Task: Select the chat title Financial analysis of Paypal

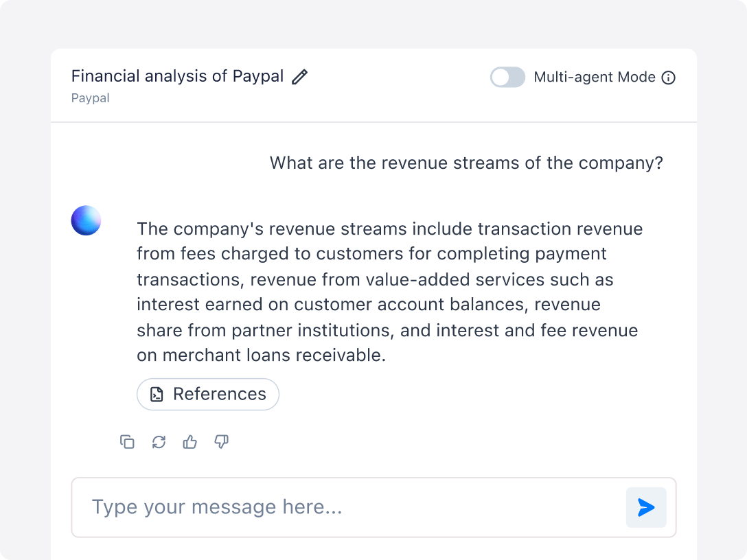Action: (x=180, y=75)
